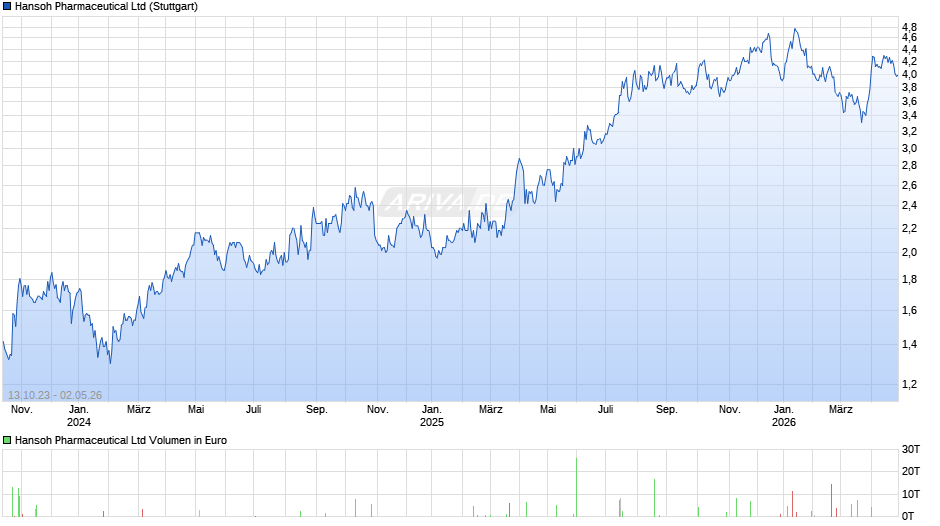Click the 3,0 price axis label
This screenshot has height=526, width=940.
(x=909, y=148)
